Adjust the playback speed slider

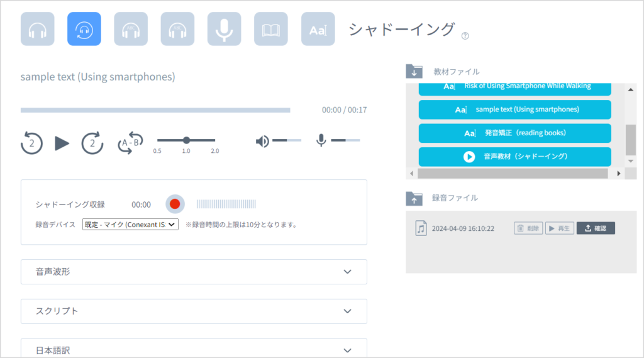point(186,140)
